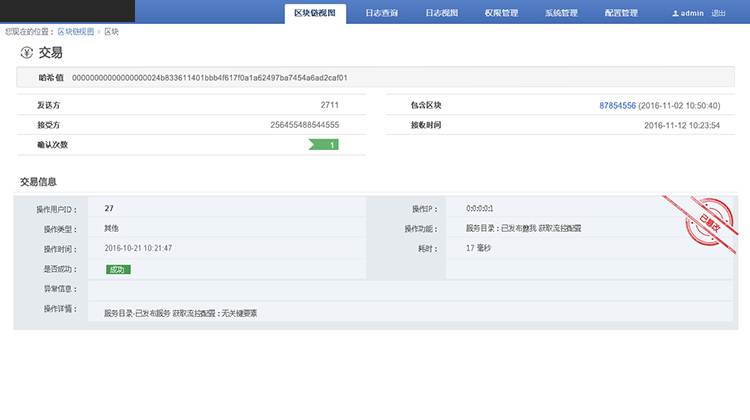Open the 区块链视图 tab

point(315,13)
